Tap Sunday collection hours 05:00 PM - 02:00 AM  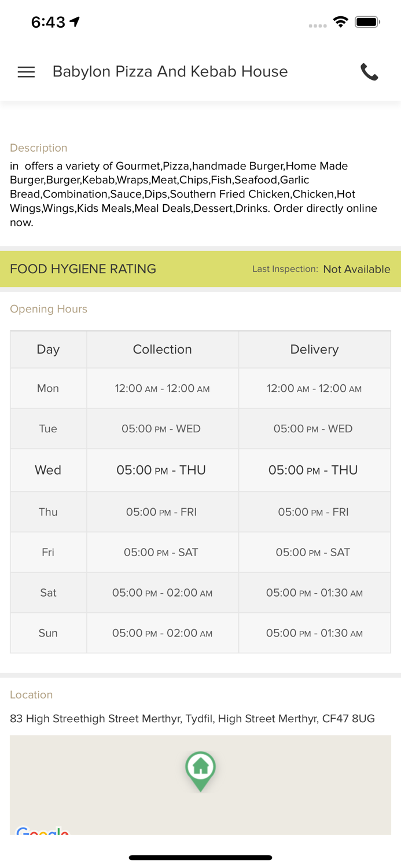163,633
